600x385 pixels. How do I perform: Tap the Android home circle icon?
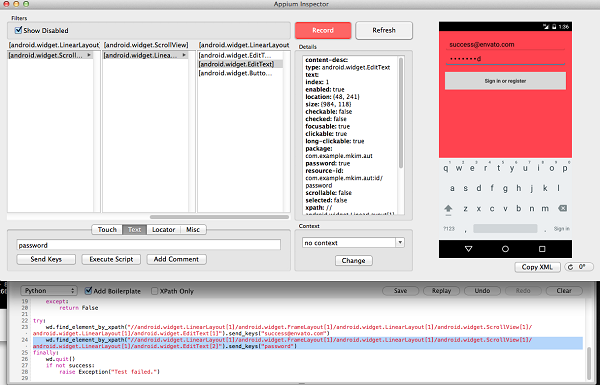505,249
